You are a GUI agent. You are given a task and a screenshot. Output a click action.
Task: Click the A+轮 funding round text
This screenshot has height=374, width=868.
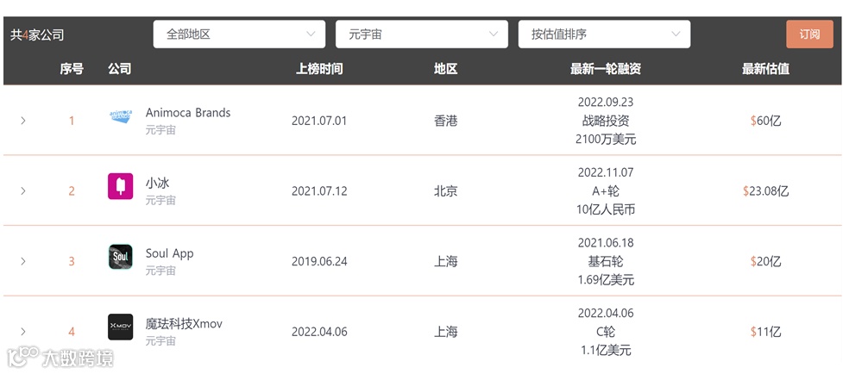(x=606, y=190)
